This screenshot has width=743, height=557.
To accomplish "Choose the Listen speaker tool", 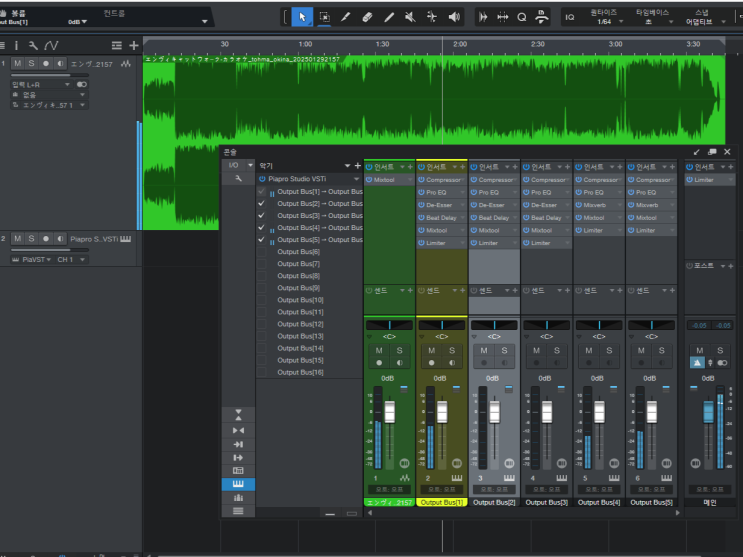I will pos(455,17).
